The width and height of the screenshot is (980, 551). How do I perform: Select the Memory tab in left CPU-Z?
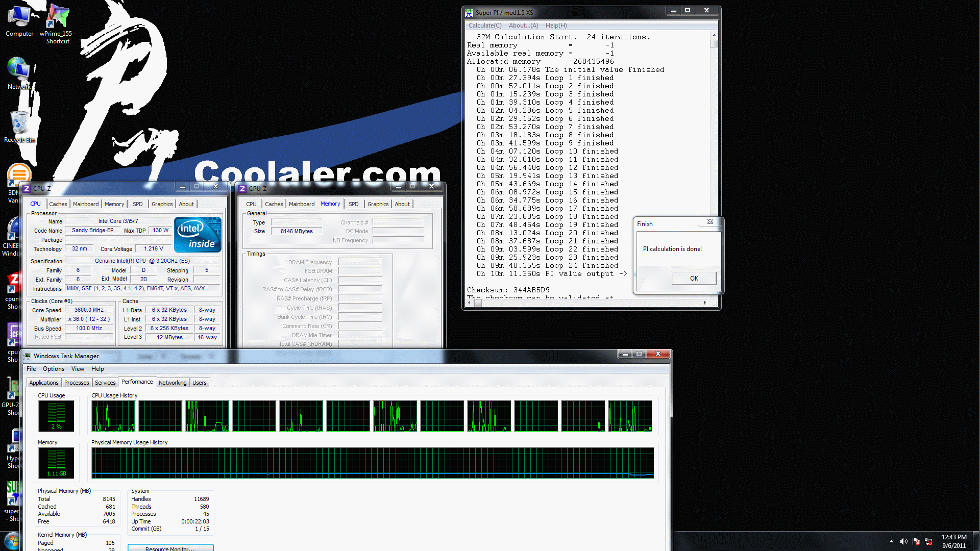coord(114,204)
